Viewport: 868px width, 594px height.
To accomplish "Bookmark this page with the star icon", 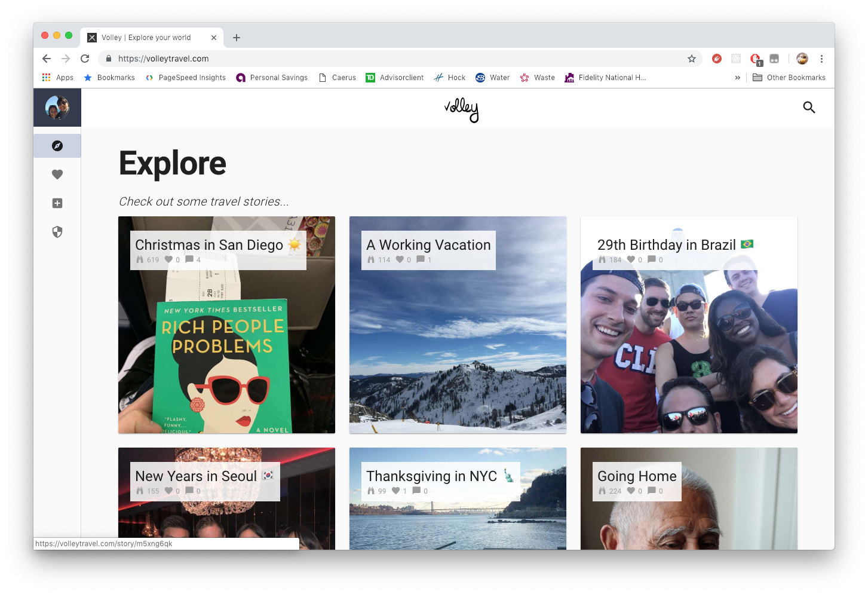I will point(692,59).
